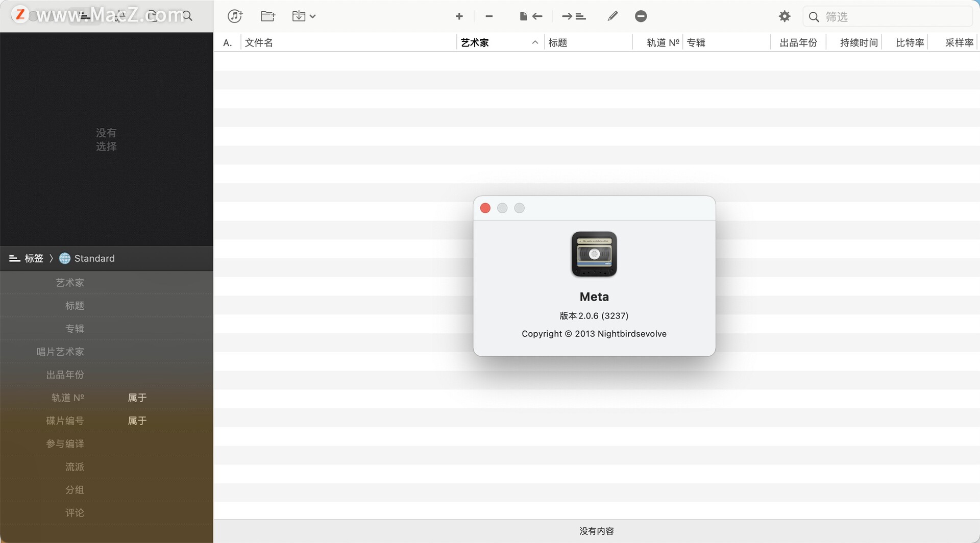Screen dimensions: 980x543
Task: Click the 分组 field in sidebar
Action: [x=107, y=489]
